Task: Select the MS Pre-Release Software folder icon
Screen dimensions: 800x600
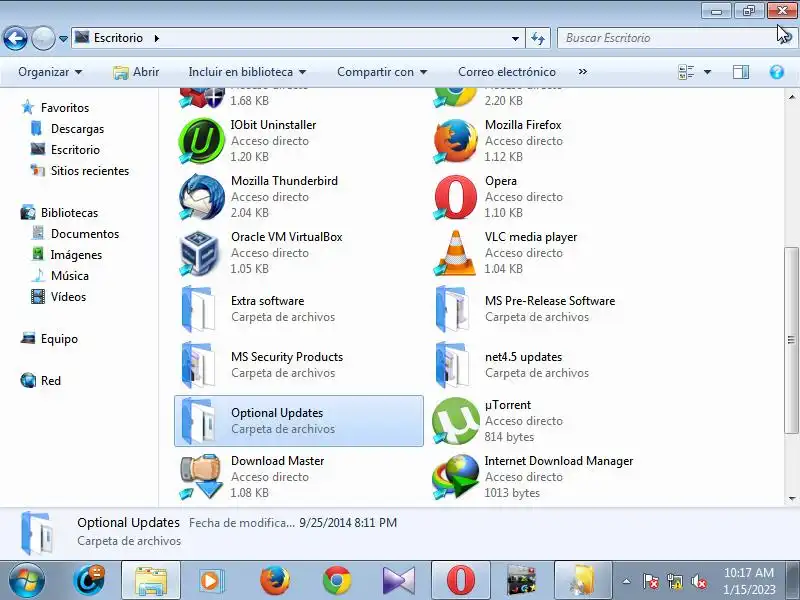Action: 453,309
